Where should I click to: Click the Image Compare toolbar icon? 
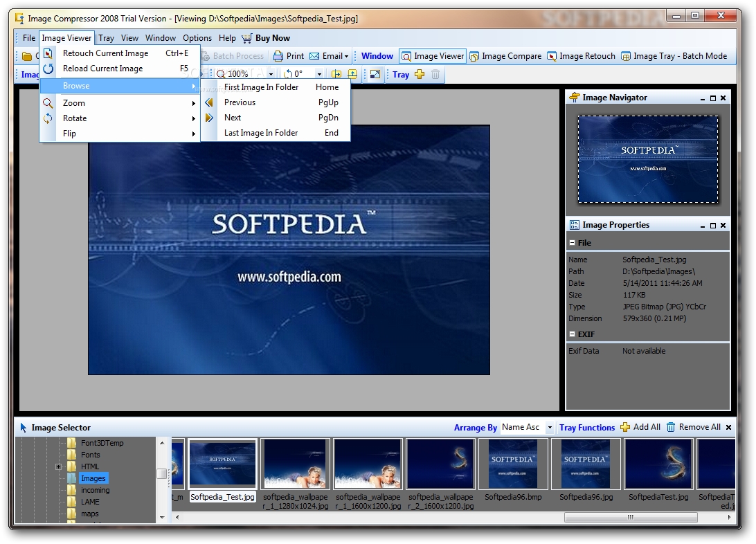coord(474,56)
